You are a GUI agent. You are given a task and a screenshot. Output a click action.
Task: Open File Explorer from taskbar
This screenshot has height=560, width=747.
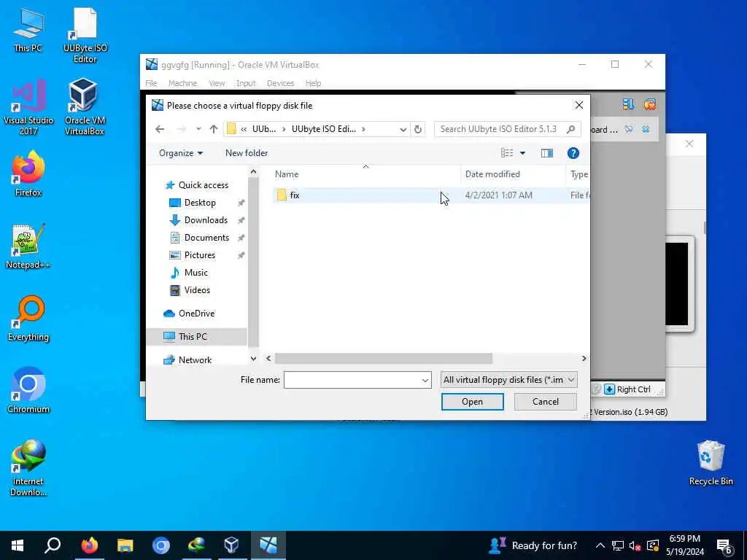pyautogui.click(x=125, y=545)
